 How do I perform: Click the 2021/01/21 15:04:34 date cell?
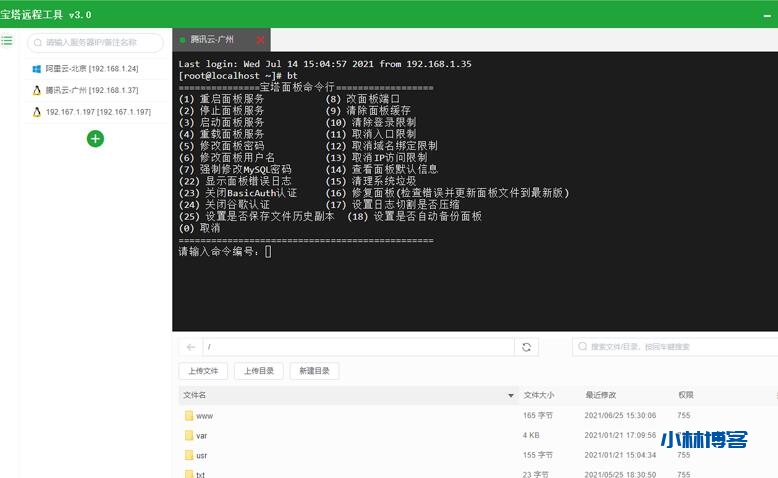point(620,455)
